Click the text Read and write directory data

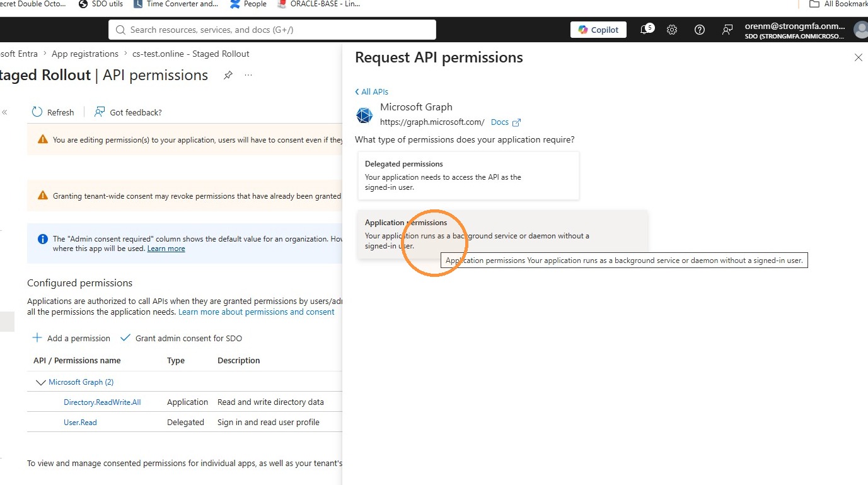pos(270,402)
